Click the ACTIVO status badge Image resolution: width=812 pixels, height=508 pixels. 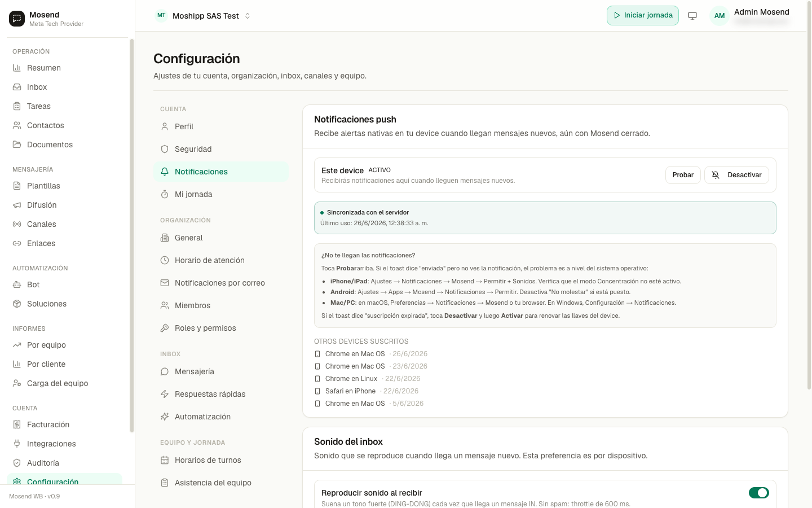379,170
